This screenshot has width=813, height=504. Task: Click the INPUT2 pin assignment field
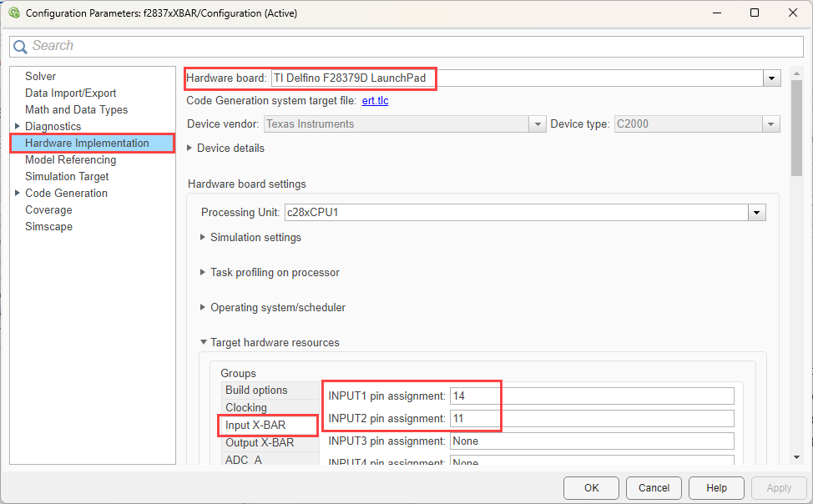(x=592, y=418)
